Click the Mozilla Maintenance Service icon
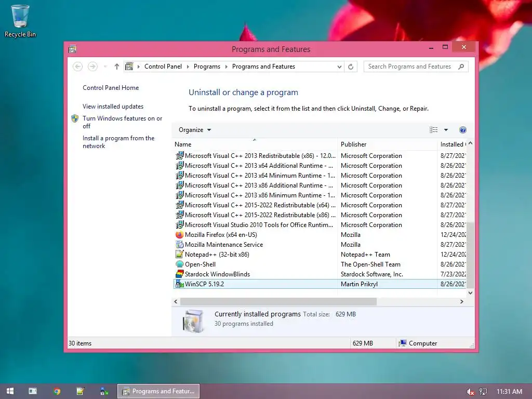The height and width of the screenshot is (399, 532). point(179,245)
